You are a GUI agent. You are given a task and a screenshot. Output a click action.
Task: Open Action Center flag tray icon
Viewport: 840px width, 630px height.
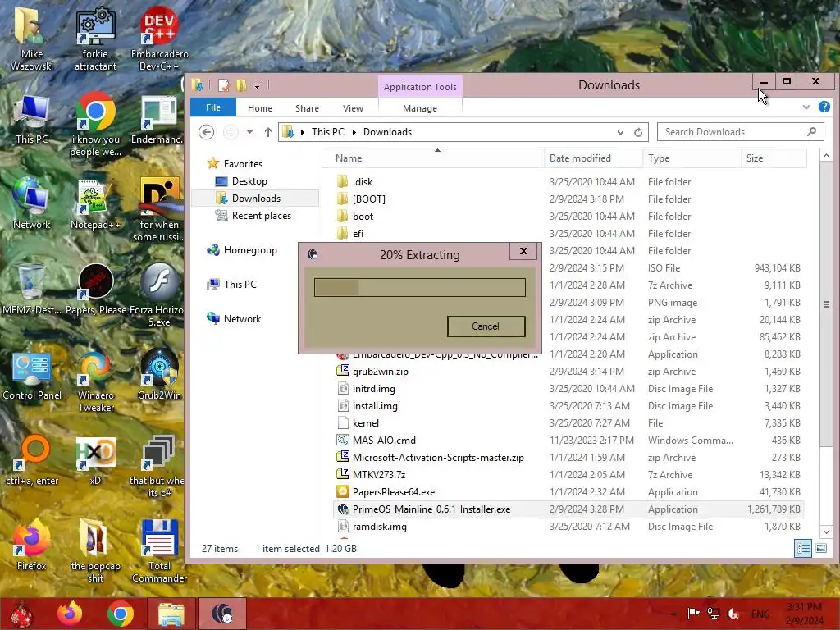click(693, 614)
